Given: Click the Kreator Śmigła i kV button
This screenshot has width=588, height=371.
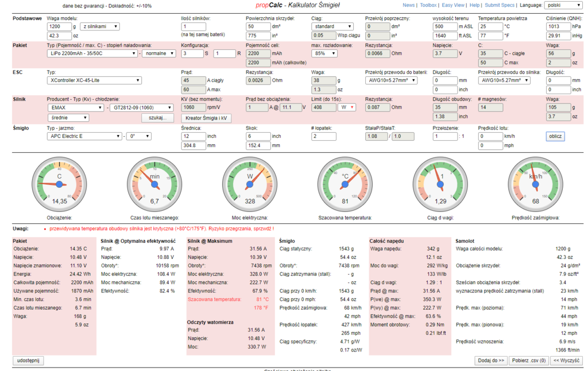Looking at the screenshot, I should [206, 118].
